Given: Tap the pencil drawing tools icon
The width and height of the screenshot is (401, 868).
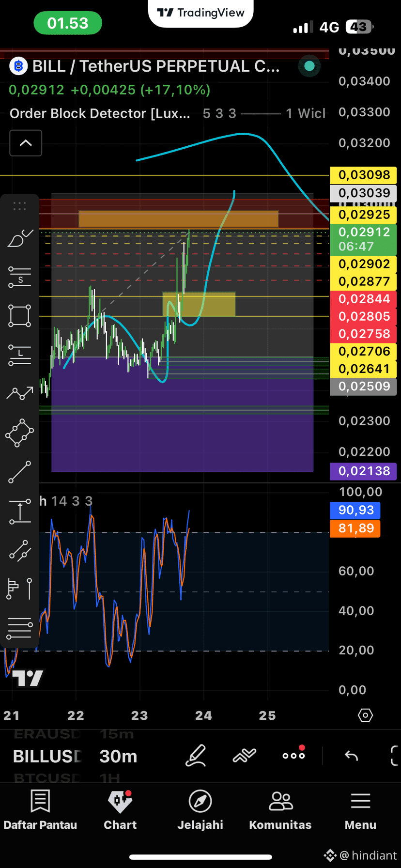Looking at the screenshot, I should pyautogui.click(x=196, y=756).
